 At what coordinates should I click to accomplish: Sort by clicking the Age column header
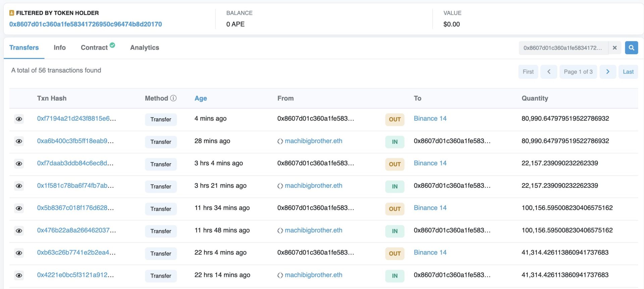tap(201, 98)
